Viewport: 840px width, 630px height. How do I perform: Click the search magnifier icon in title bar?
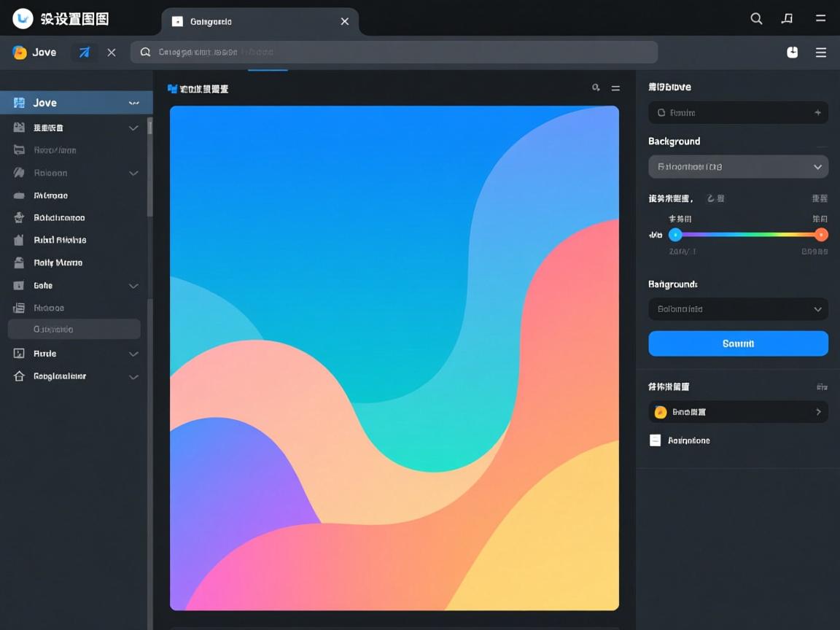(x=756, y=19)
